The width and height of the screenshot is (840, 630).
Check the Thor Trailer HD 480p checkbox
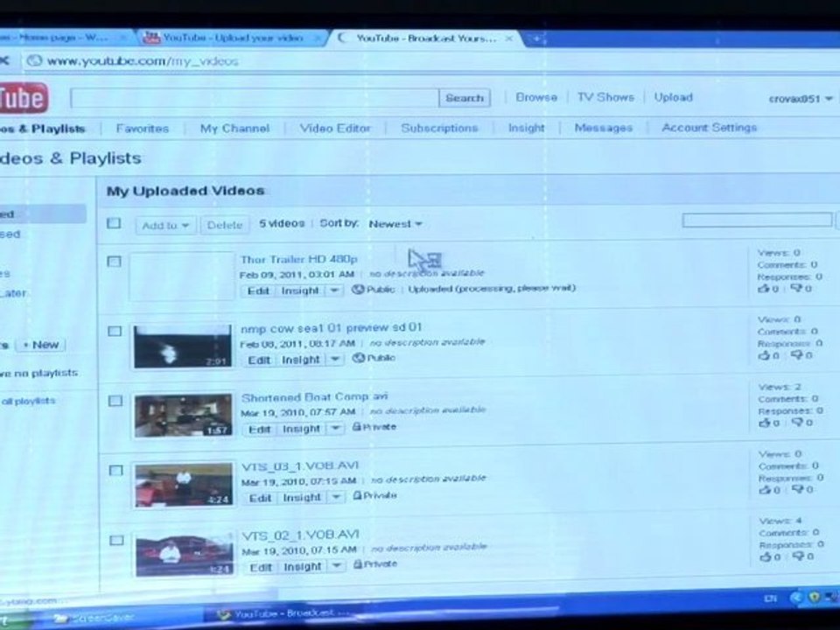click(x=114, y=262)
